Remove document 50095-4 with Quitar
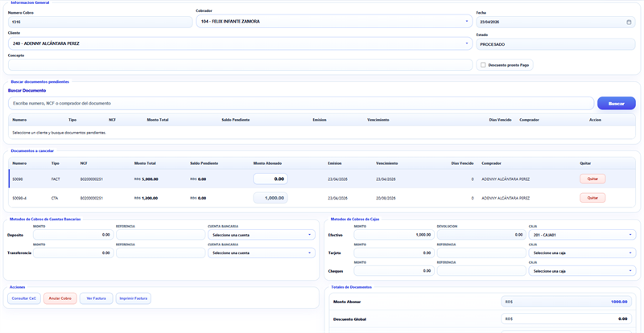The height and width of the screenshot is (333, 644). point(592,198)
